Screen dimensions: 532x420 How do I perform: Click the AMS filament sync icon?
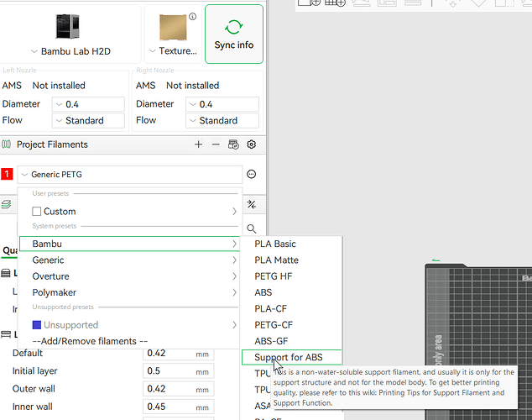click(x=233, y=144)
